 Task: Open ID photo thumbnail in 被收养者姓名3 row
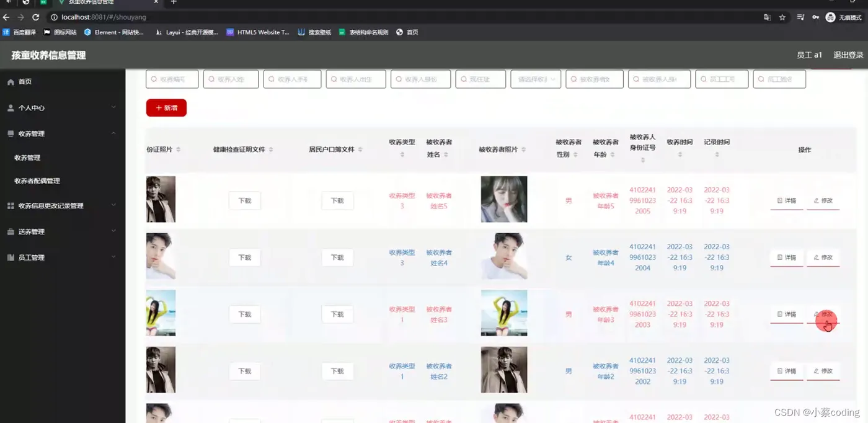(161, 313)
